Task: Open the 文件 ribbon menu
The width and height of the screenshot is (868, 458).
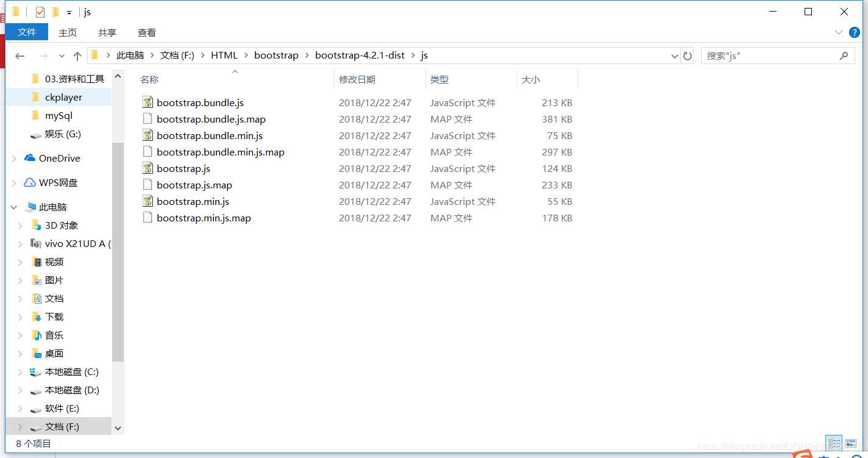Action: tap(27, 32)
